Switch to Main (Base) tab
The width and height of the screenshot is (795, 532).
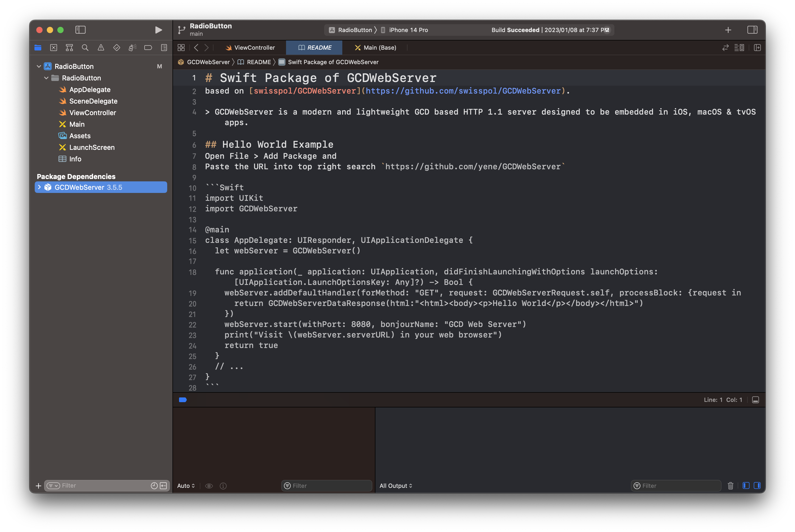click(x=375, y=48)
